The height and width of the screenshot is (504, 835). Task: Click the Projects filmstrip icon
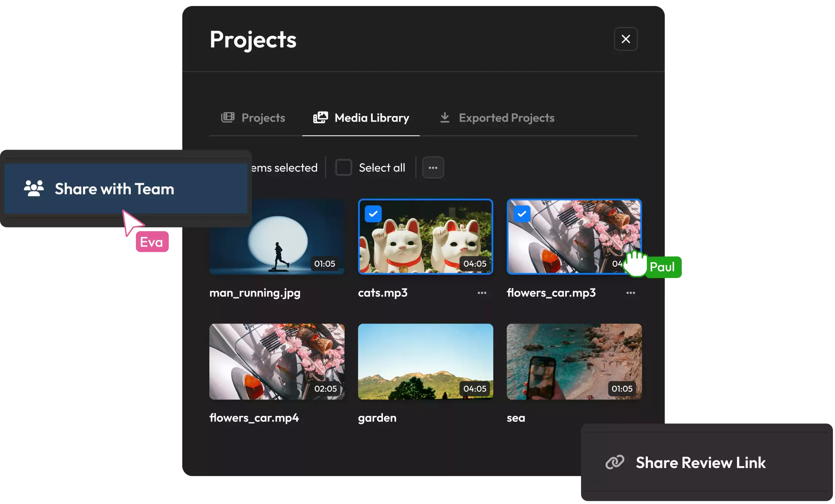pyautogui.click(x=228, y=118)
